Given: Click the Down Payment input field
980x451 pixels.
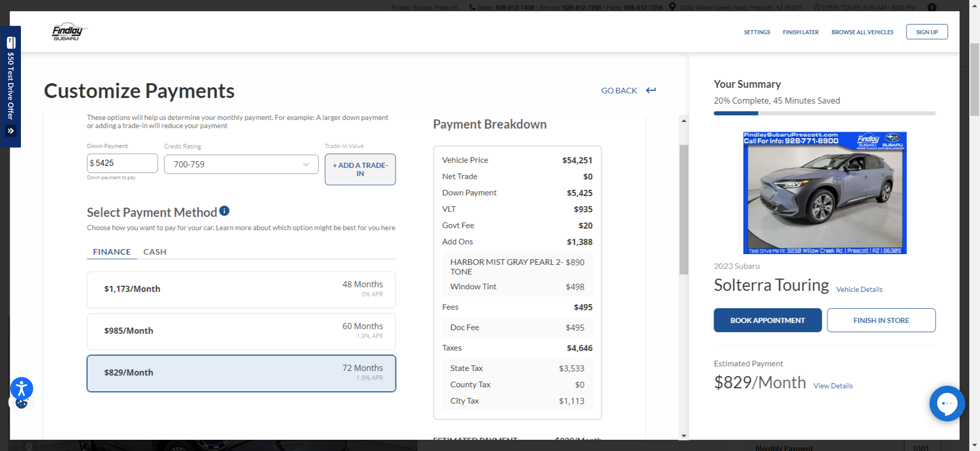Looking at the screenshot, I should (122, 163).
